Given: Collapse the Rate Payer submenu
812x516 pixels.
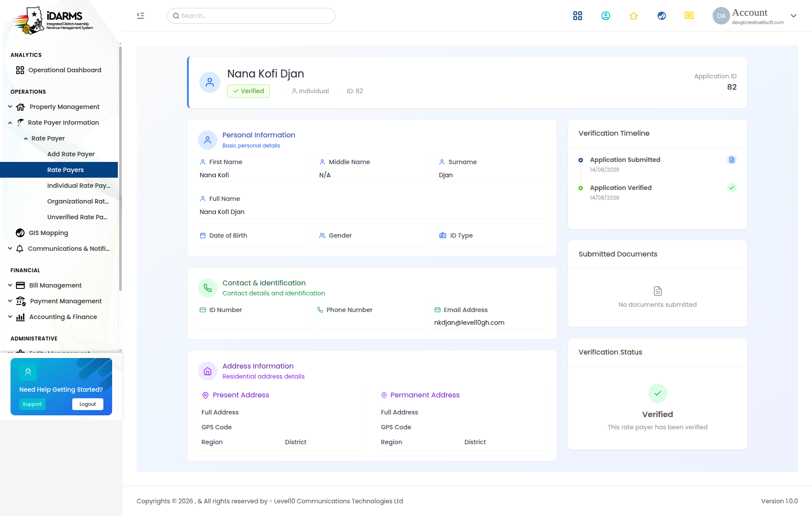Looking at the screenshot, I should point(26,138).
